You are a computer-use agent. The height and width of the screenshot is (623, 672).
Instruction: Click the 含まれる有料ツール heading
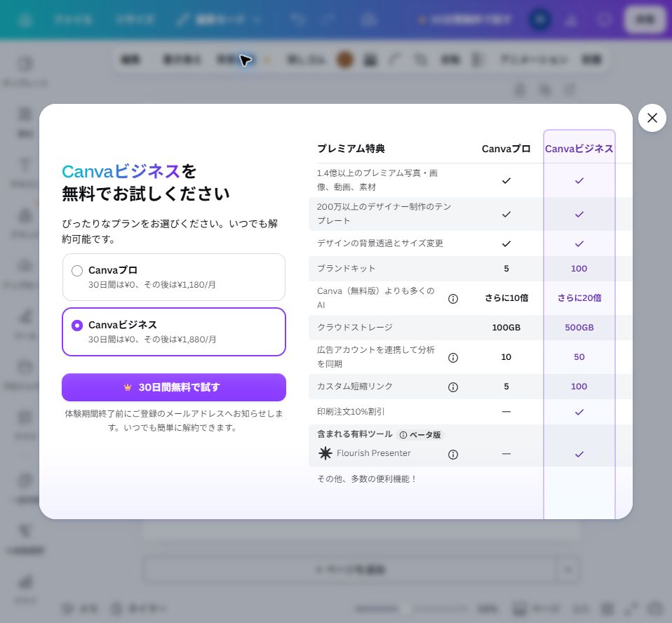(x=354, y=434)
